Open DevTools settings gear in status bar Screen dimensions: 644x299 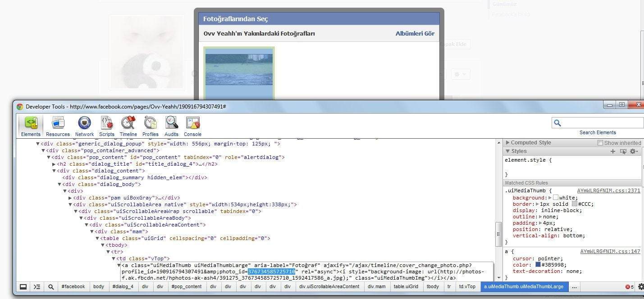tap(641, 286)
